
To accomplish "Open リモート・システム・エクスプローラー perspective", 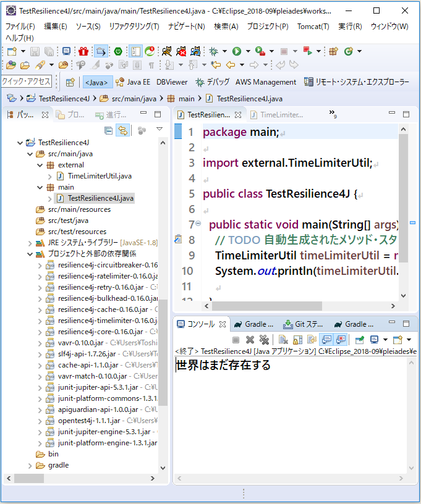I will [357, 82].
